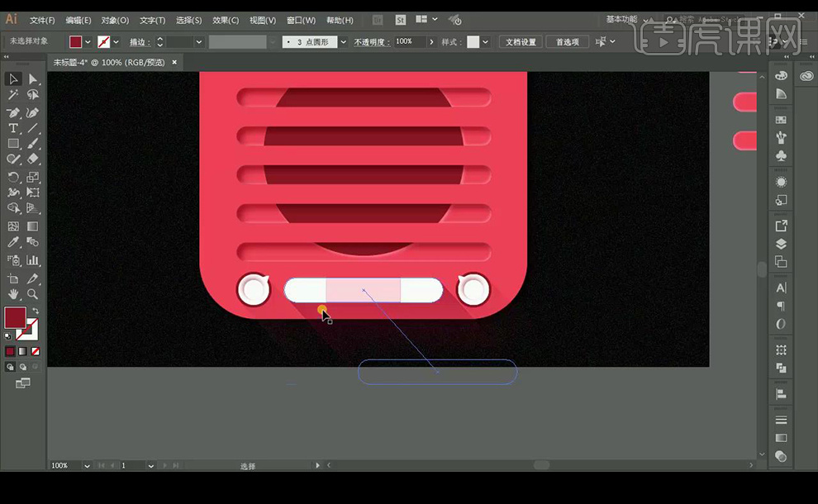818x504 pixels.
Task: Swap fill and stroke colors
Action: pos(36,311)
